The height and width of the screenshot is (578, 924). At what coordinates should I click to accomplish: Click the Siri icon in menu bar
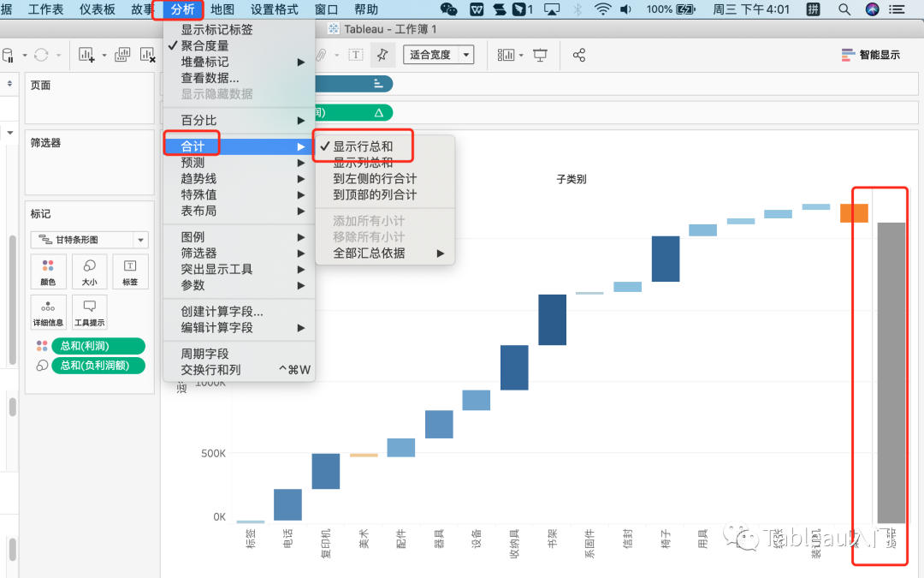coord(872,9)
